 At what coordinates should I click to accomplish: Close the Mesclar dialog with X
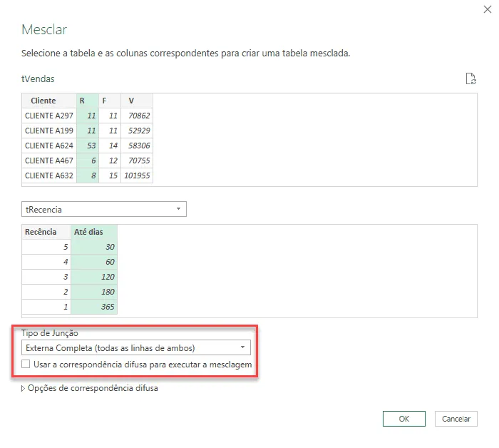point(487,9)
